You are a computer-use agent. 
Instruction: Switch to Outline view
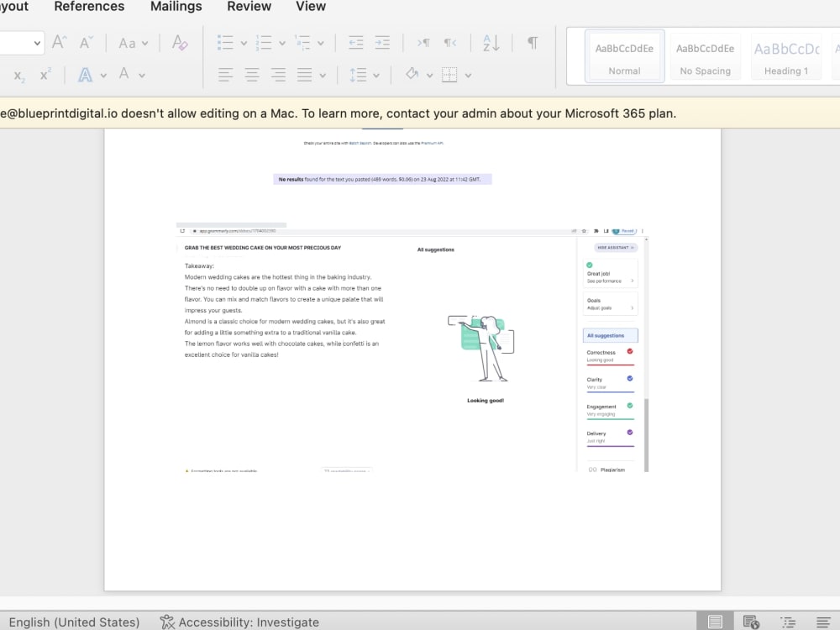click(788, 622)
